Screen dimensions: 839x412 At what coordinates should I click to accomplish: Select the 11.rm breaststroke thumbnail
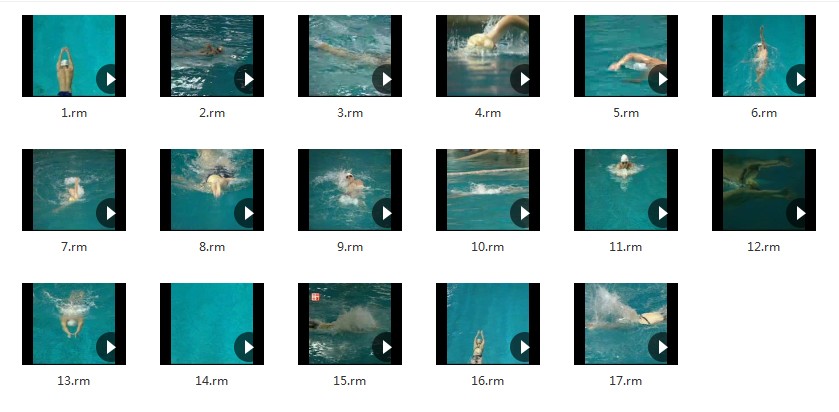[626, 190]
